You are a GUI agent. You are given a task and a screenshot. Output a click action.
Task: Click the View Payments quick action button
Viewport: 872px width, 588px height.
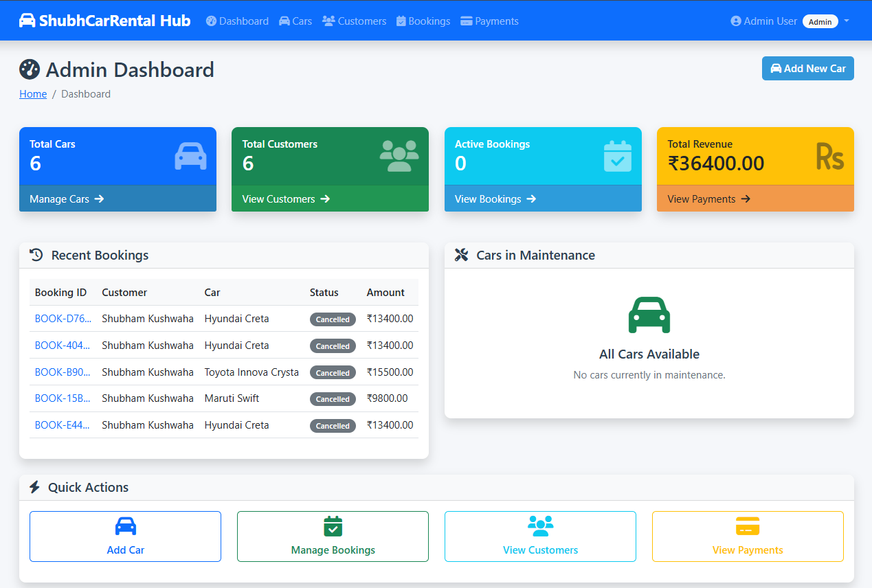(x=748, y=536)
